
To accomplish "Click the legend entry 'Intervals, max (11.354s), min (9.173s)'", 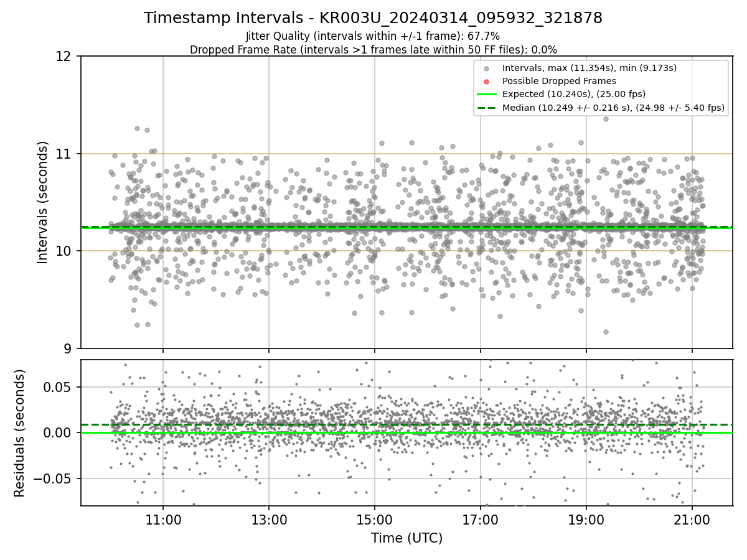I will click(589, 68).
